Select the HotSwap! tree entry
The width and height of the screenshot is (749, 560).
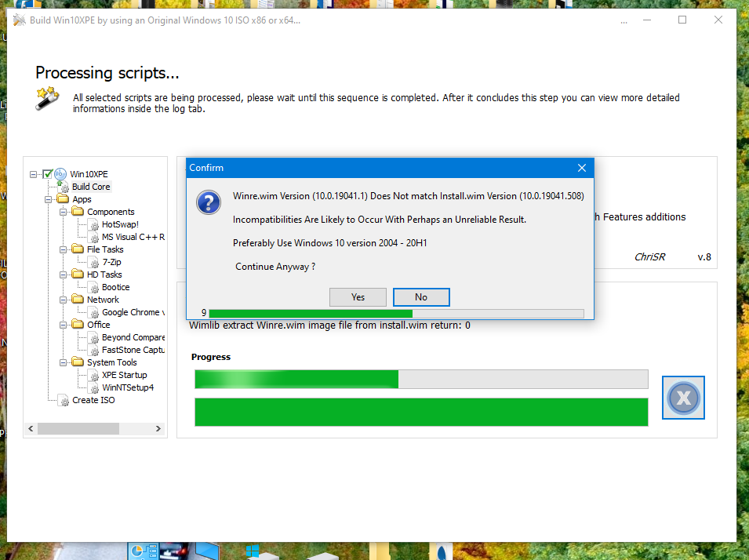coord(120,224)
